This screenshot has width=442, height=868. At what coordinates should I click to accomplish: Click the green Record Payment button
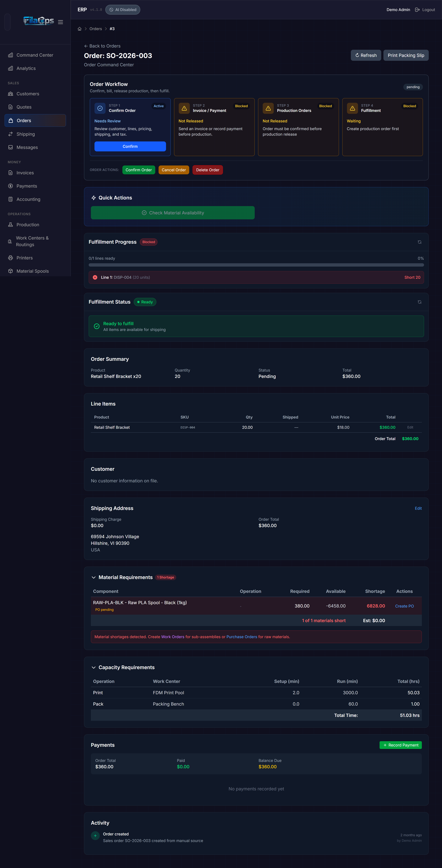(401, 745)
